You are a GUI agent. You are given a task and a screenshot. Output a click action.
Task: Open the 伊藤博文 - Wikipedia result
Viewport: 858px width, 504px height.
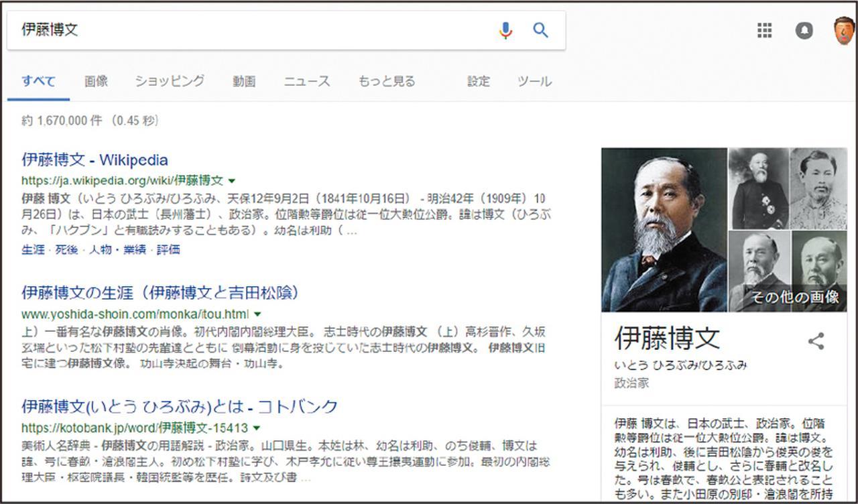95,160
